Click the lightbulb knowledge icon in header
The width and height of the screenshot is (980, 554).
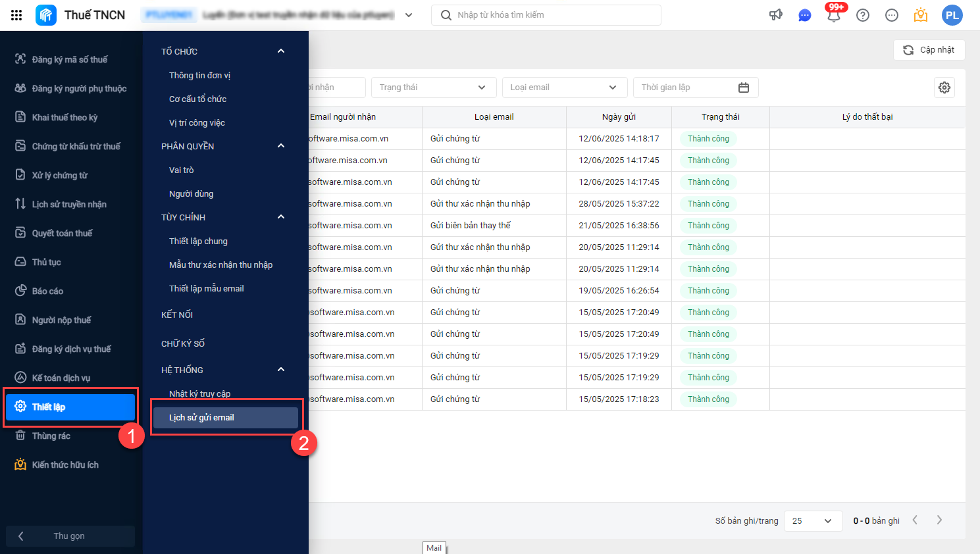[921, 15]
